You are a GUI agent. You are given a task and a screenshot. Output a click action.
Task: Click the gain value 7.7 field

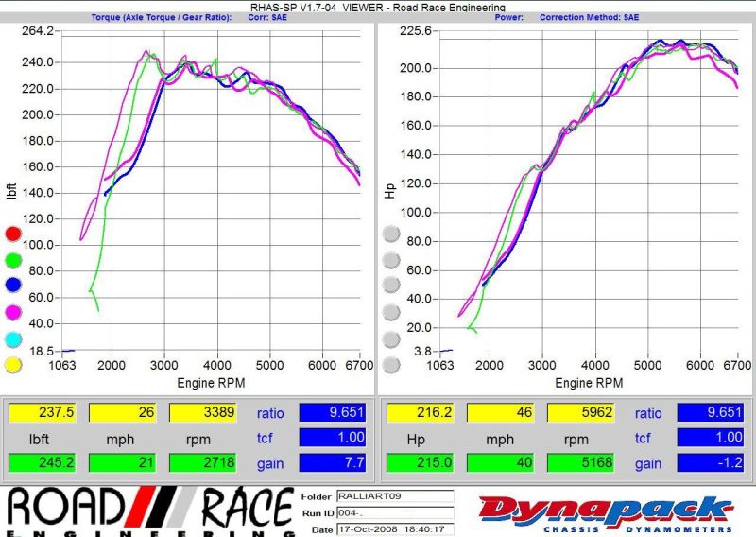pos(333,464)
